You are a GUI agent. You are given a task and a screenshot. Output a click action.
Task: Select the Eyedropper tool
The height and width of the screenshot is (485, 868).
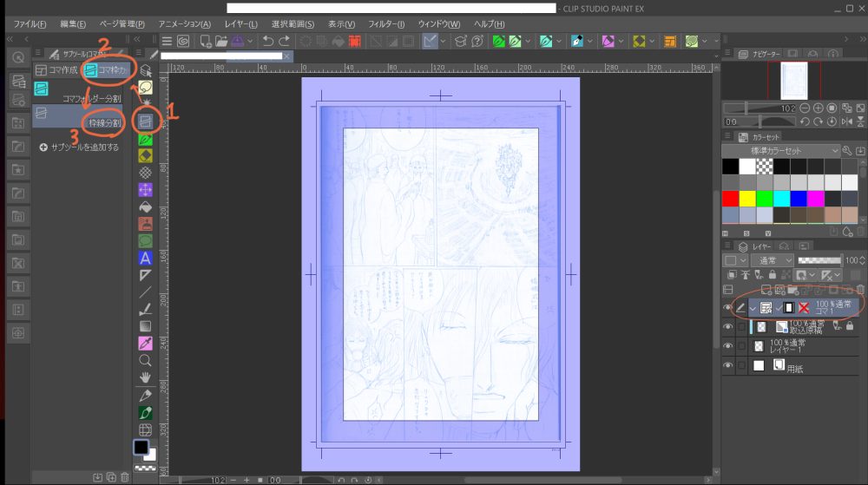(146, 343)
